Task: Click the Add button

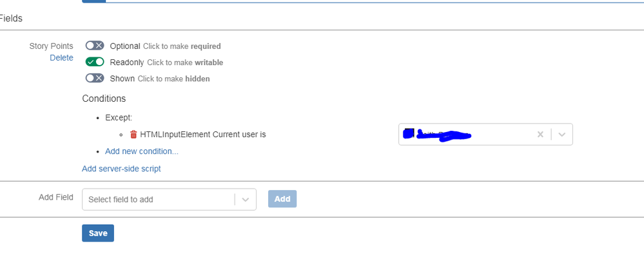Action: pos(282,198)
